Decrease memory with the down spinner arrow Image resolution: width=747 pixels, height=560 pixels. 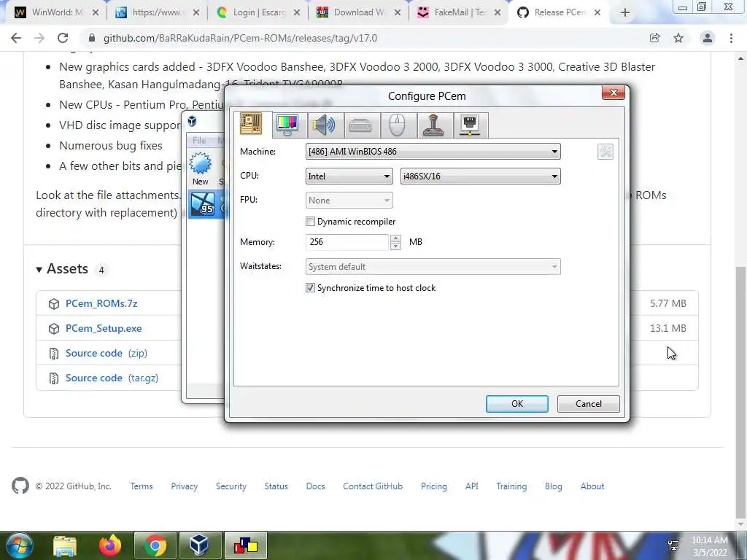[x=395, y=246]
